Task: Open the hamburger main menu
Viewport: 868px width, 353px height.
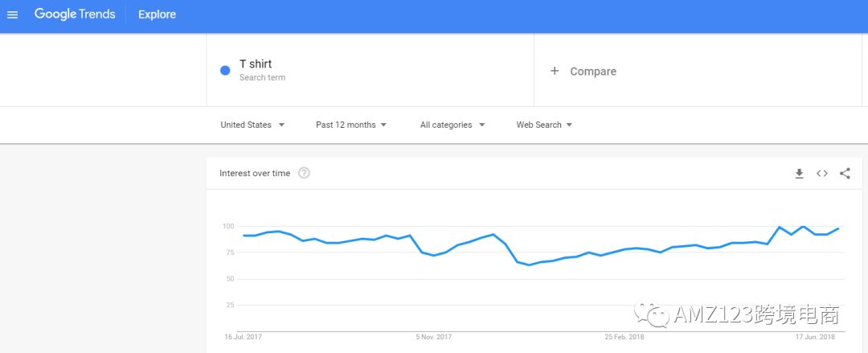Action: click(x=13, y=14)
